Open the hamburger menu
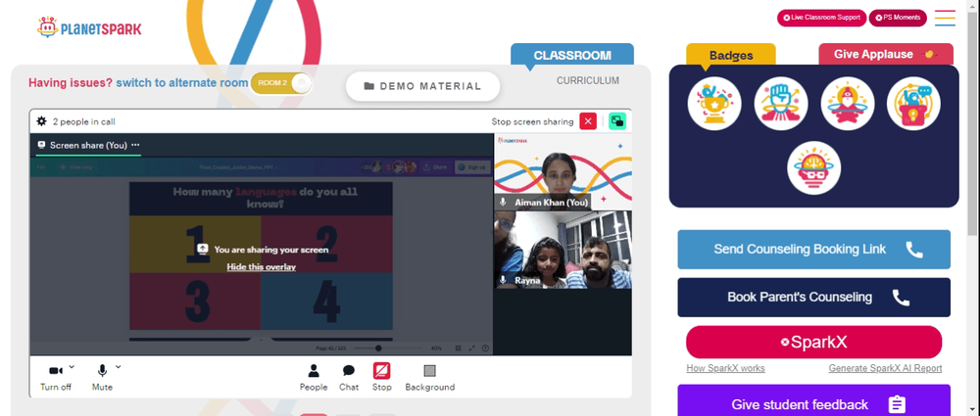This screenshot has height=416, width=980. tap(945, 18)
